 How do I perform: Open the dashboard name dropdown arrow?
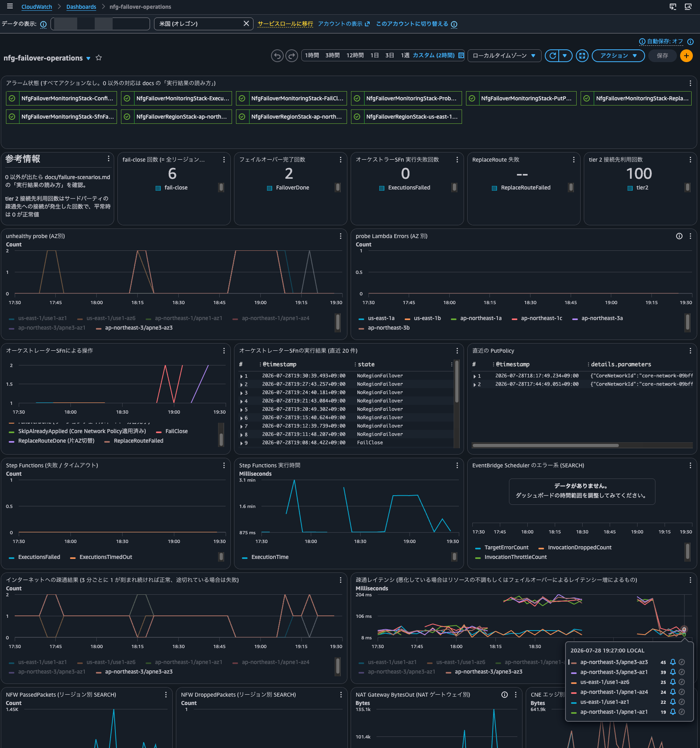click(x=88, y=58)
